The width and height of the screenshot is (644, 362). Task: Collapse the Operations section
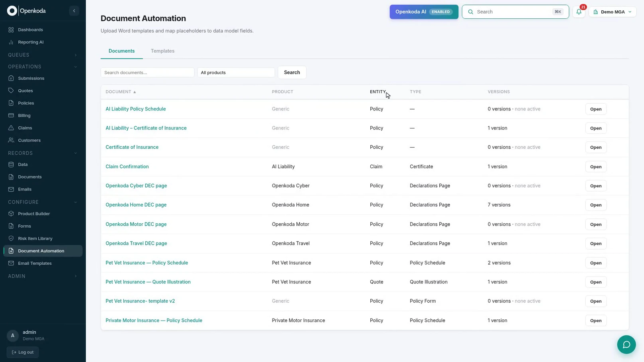(x=43, y=67)
